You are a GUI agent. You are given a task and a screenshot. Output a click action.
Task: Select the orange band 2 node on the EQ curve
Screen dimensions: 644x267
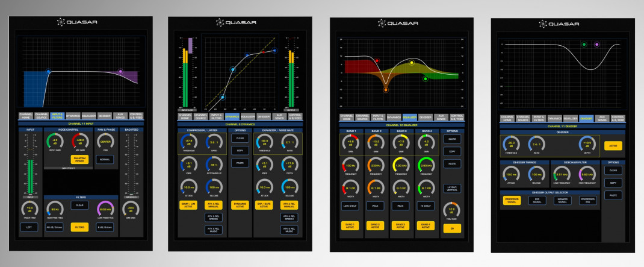386,89
